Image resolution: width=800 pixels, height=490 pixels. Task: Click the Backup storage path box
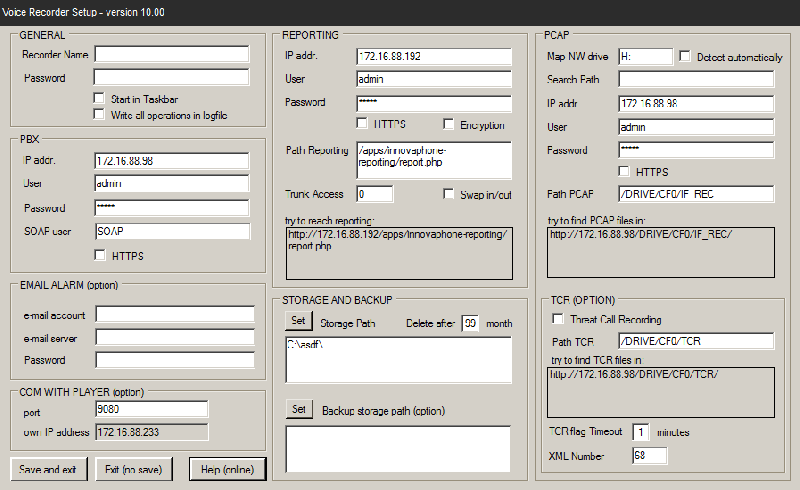tap(398, 449)
